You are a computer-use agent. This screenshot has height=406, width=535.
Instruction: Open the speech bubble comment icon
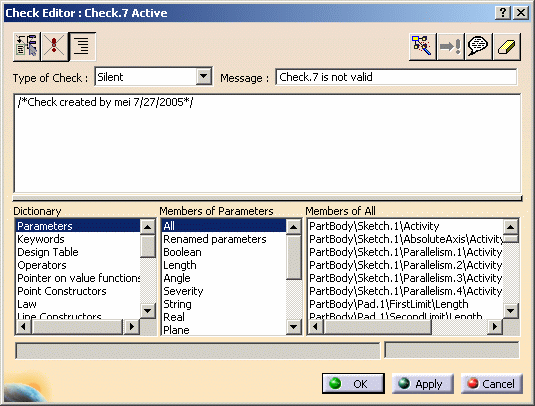click(x=478, y=46)
